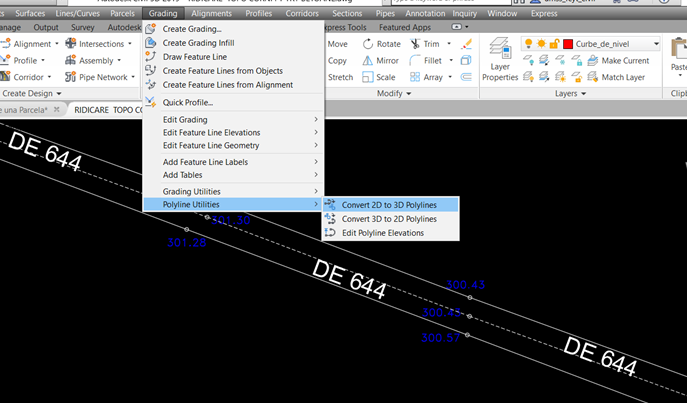The width and height of the screenshot is (687, 403).
Task: Click the Offset tool icon
Action: (466, 77)
